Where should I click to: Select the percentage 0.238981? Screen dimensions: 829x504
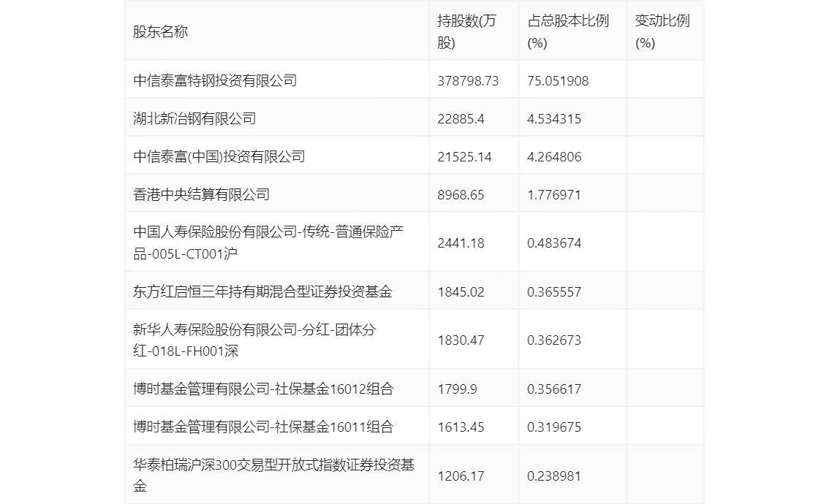554,476
